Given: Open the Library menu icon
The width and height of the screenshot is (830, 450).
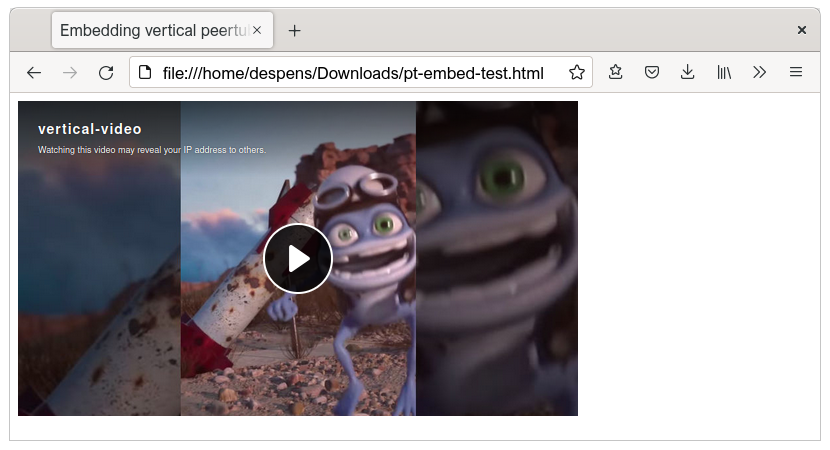Looking at the screenshot, I should click(724, 72).
